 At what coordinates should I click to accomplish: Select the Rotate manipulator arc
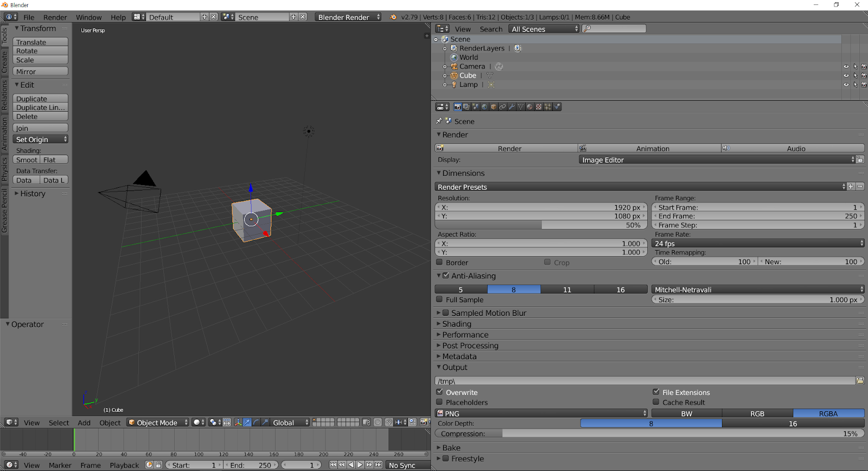pyautogui.click(x=256, y=422)
